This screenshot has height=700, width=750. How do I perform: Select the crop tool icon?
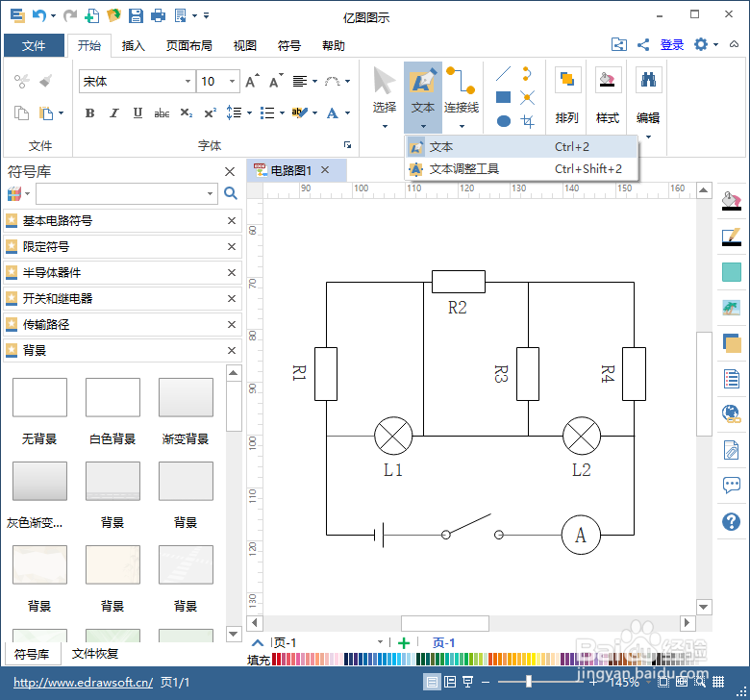[x=527, y=121]
